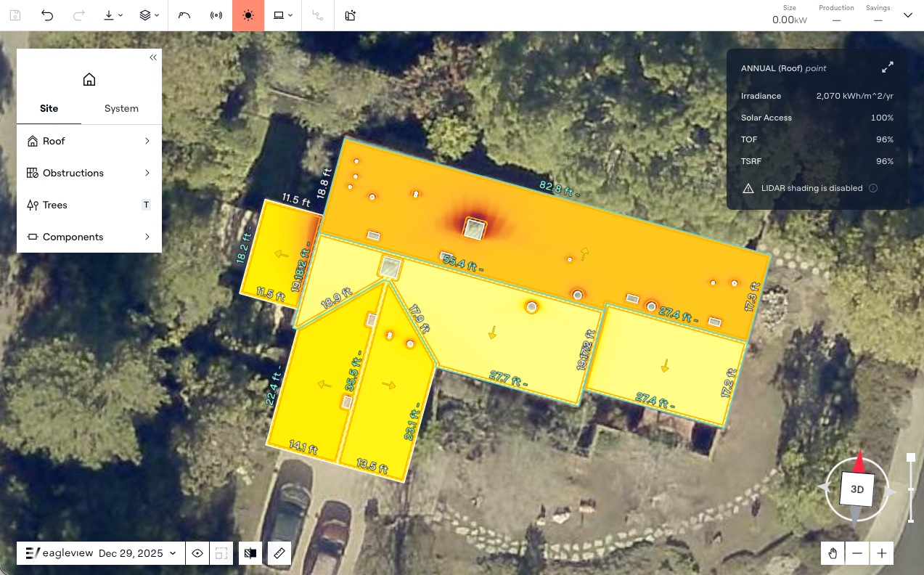Click the zoom in plus button
Viewport: 924px width, 575px height.
tap(881, 553)
